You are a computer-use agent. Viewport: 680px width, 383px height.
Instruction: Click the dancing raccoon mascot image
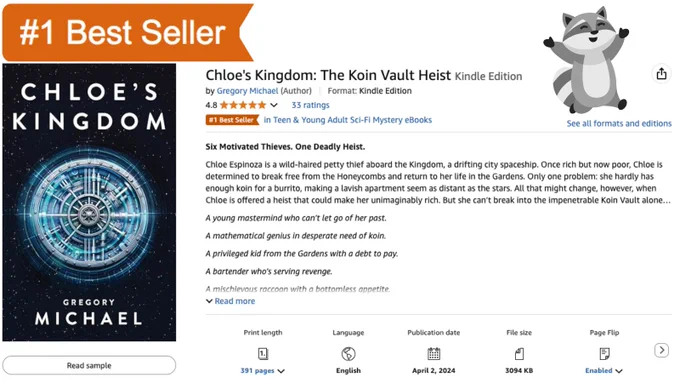[x=586, y=61]
